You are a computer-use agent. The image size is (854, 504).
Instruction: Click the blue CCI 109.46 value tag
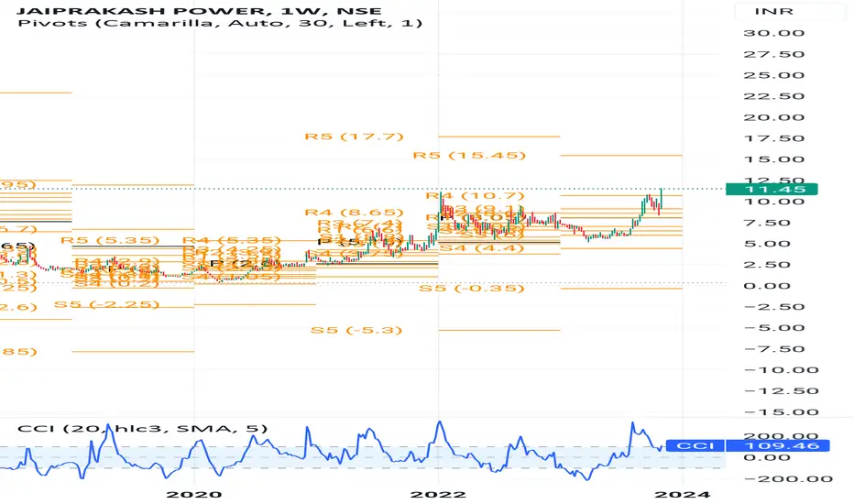pos(748,445)
